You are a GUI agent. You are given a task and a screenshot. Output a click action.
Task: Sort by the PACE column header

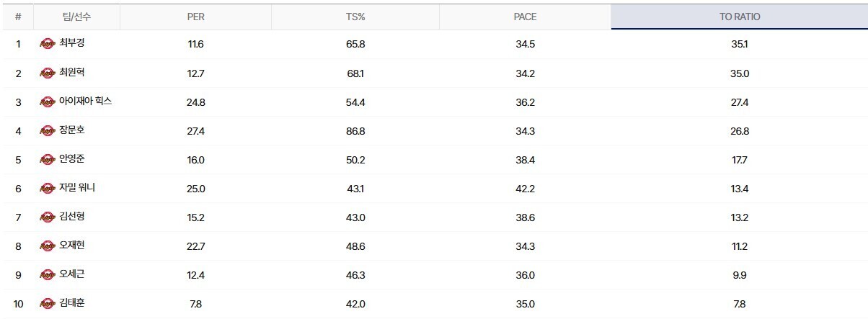(x=526, y=17)
